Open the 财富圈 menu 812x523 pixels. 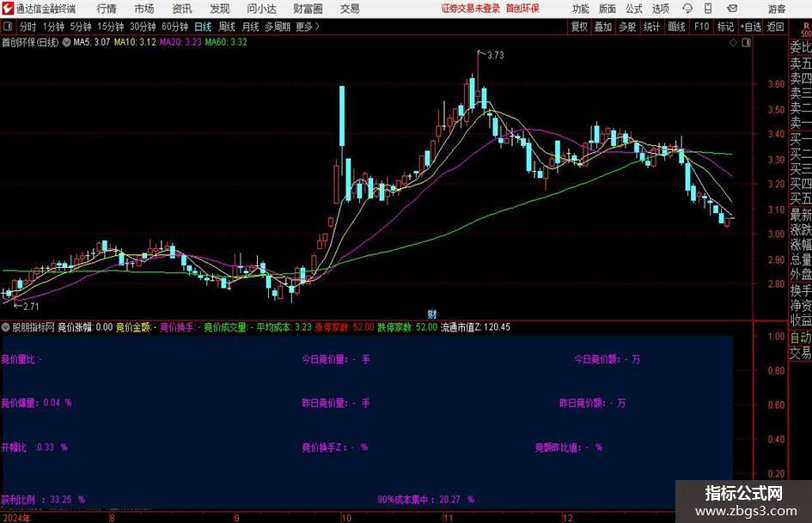point(308,9)
